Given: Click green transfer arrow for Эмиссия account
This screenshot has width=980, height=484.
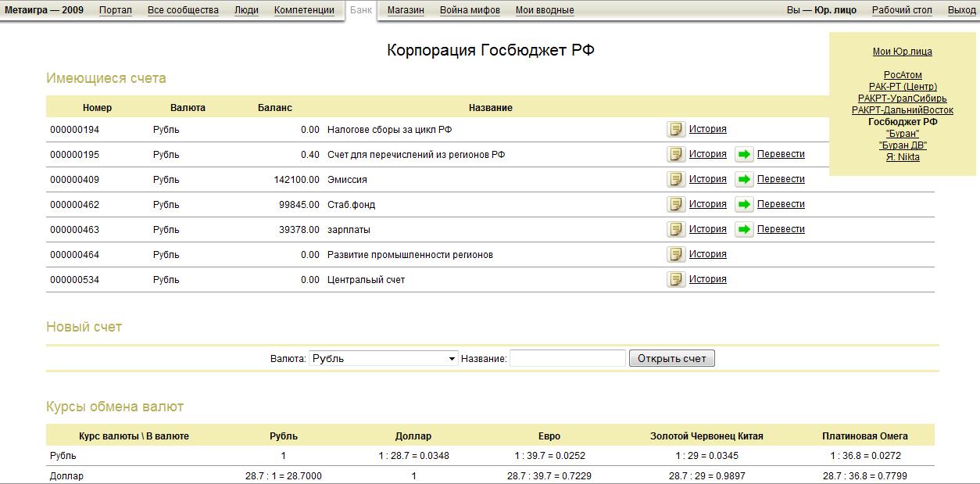Looking at the screenshot, I should 744,179.
